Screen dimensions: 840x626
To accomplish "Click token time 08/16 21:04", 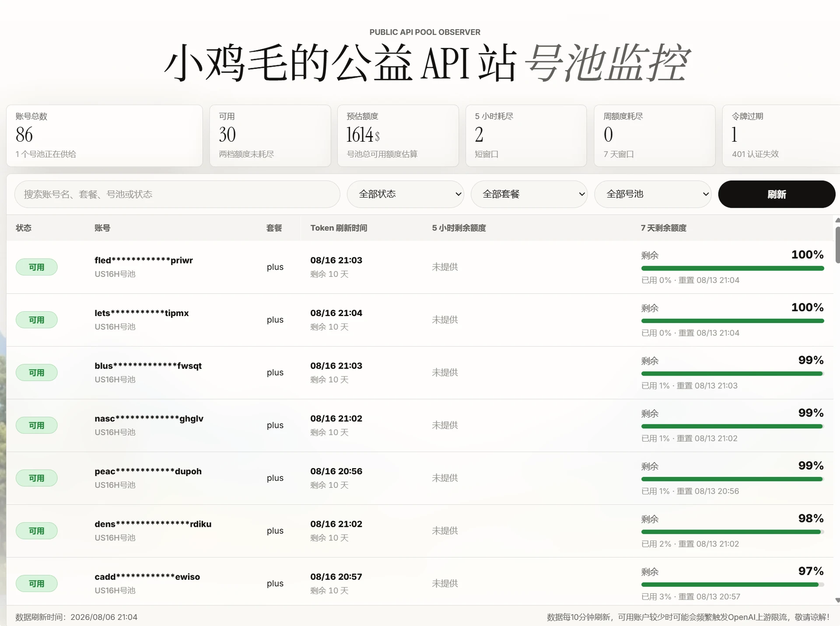I will [336, 313].
